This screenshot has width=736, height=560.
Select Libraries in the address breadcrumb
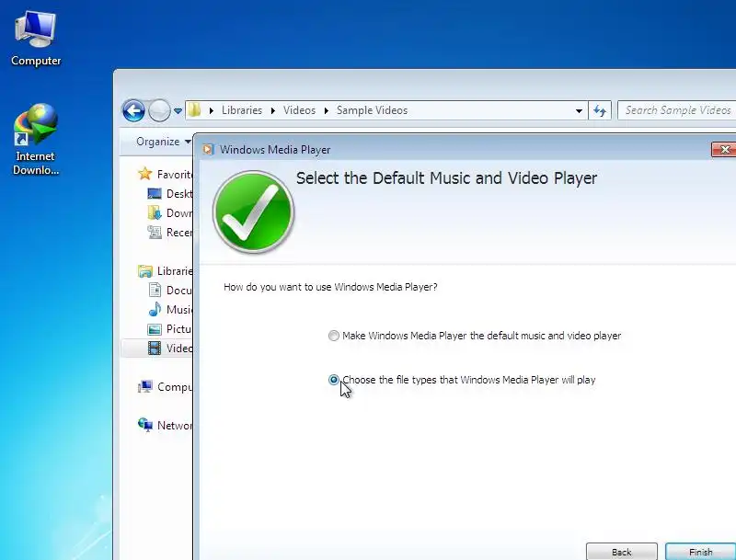[242, 110]
